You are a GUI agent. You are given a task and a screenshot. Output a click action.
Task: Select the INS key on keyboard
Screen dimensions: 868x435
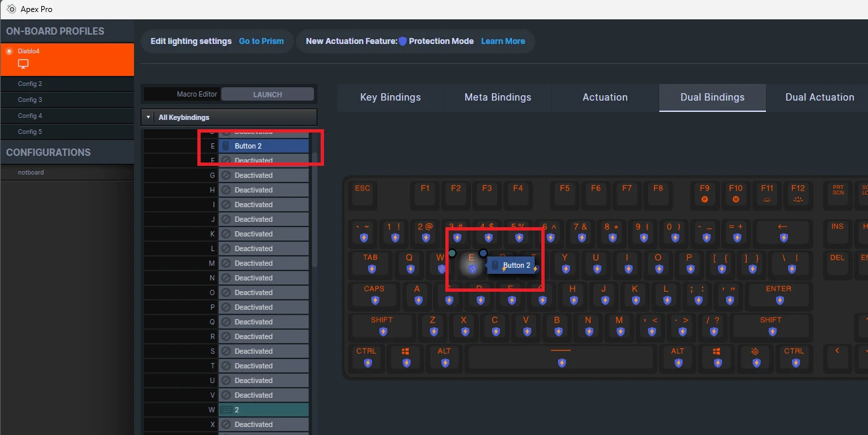[x=838, y=232]
